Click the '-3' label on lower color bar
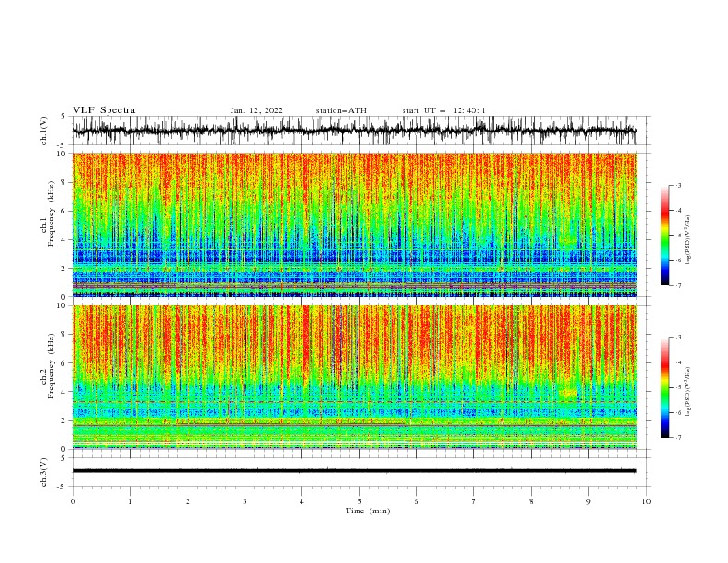728x563 pixels. pos(677,338)
